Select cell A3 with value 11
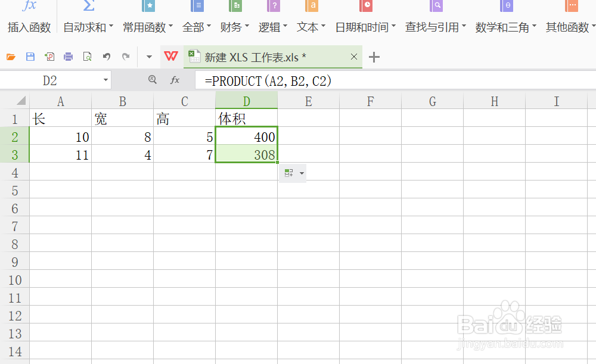 (60, 154)
